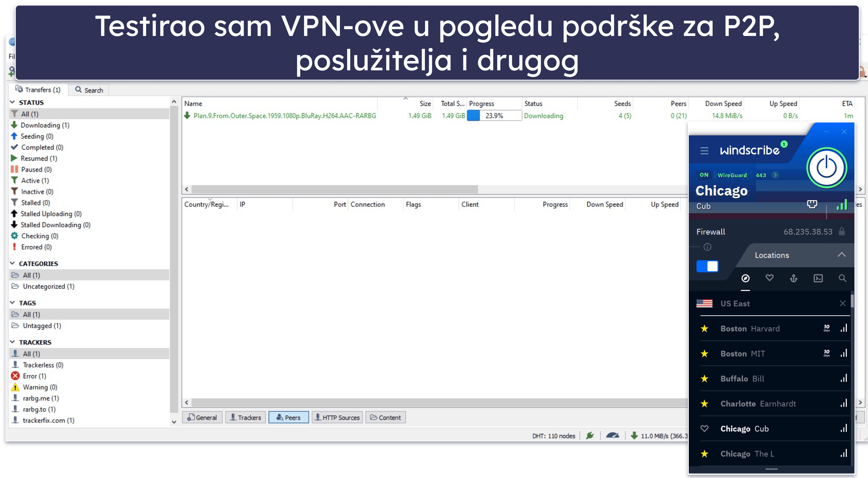Sort torrents by Name column

[x=280, y=104]
